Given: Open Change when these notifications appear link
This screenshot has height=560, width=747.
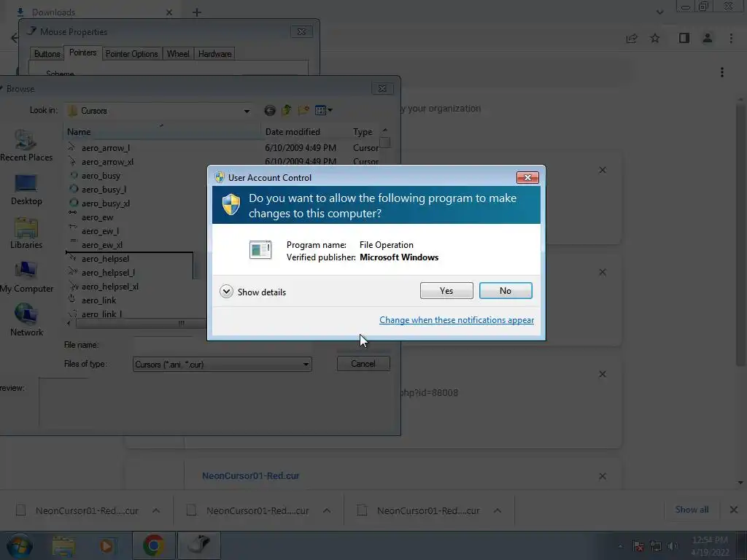Looking at the screenshot, I should 457,320.
